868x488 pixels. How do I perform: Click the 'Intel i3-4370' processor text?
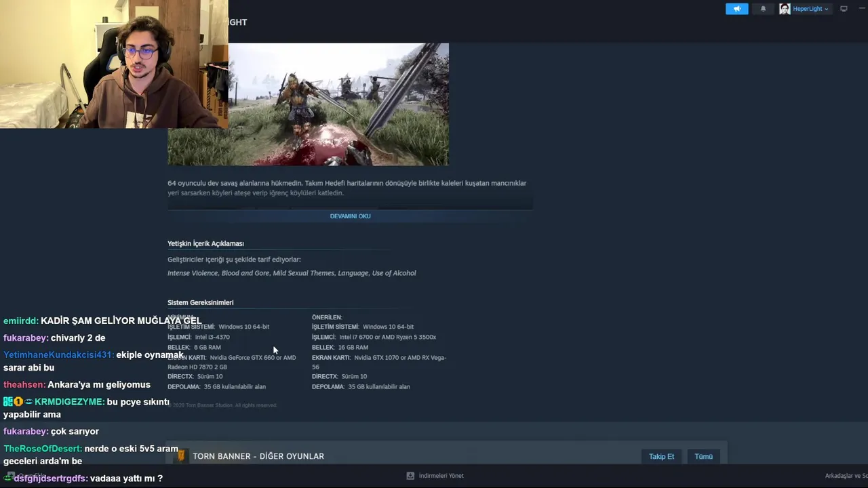(x=212, y=337)
